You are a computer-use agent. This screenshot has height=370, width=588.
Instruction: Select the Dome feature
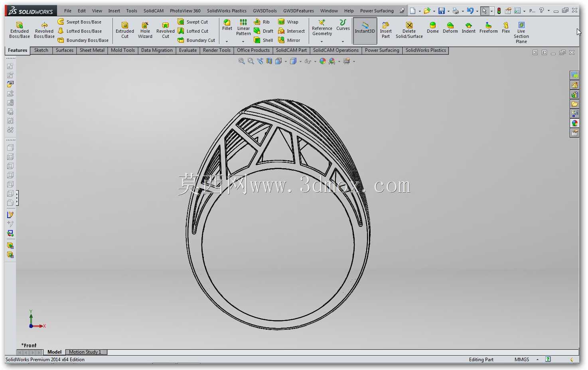coord(433,28)
